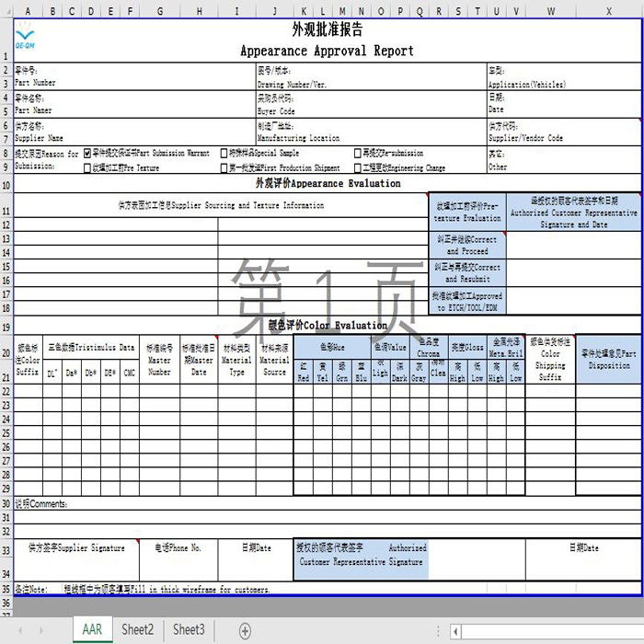Switch to the AAR sheet tab
The width and height of the screenshot is (644, 644).
click(92, 629)
